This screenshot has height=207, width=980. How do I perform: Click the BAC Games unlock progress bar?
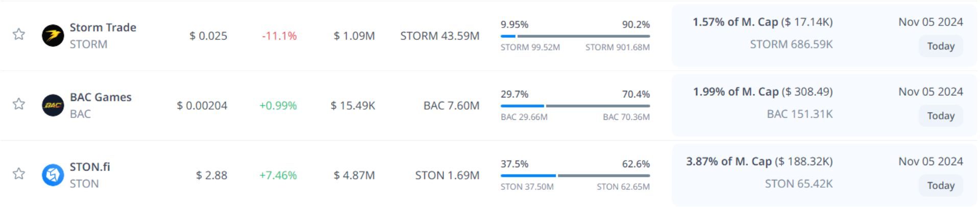click(x=575, y=106)
